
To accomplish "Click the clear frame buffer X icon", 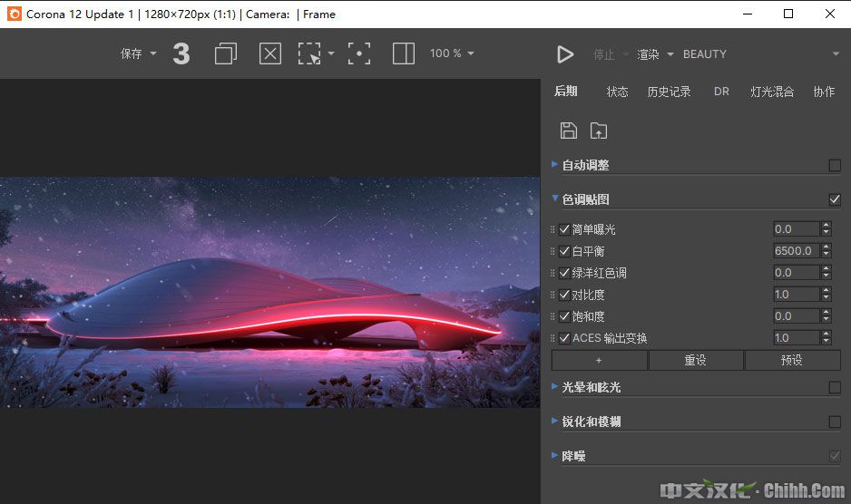I will pos(270,54).
